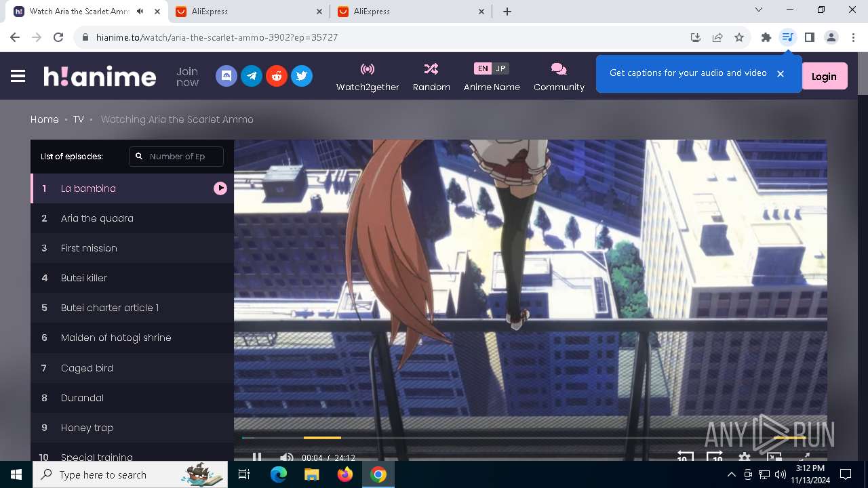Open the TV breadcrumb link

tap(79, 119)
